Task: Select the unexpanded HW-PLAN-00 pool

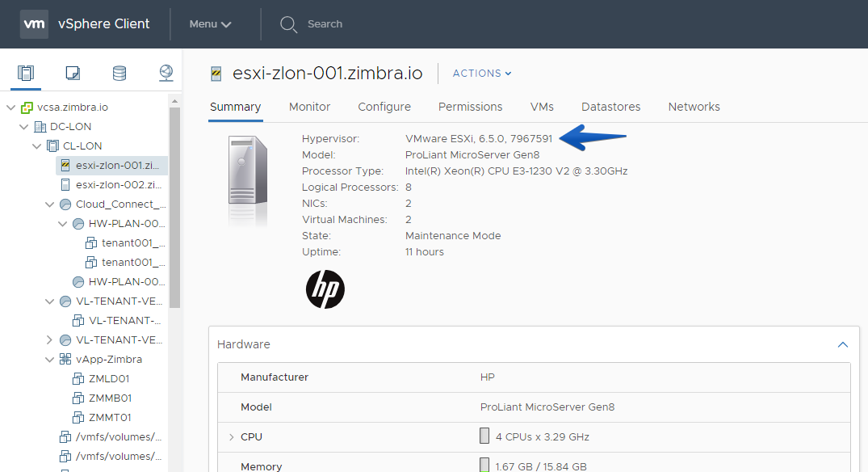Action: [127, 282]
